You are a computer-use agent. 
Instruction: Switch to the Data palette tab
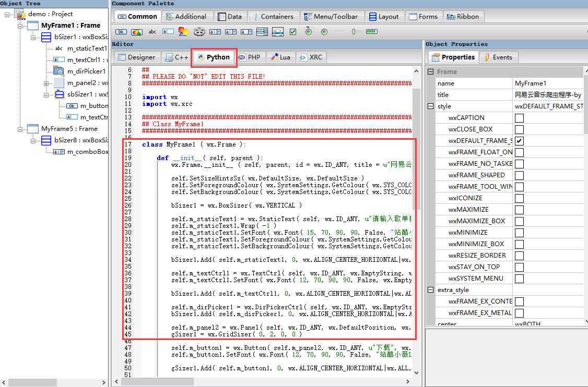point(229,17)
